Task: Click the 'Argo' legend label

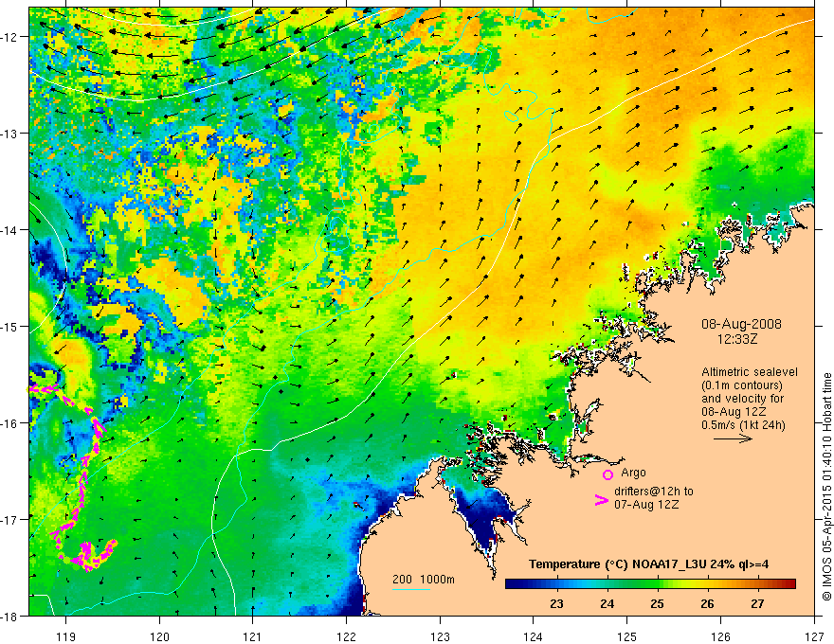Action: [633, 473]
